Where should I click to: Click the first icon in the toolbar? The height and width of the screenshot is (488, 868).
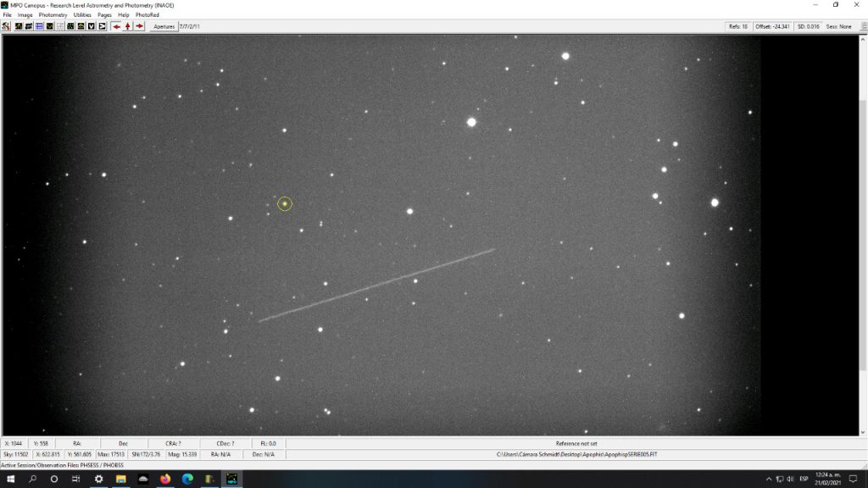click(7, 26)
